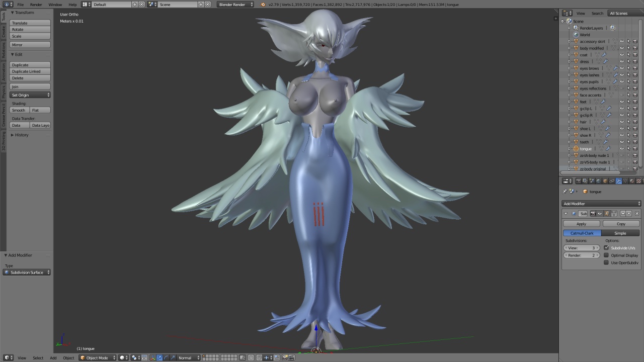Viewport: 644px width, 362px height.
Task: Click the OpenGL render animation clapper icon
Action: click(292, 357)
